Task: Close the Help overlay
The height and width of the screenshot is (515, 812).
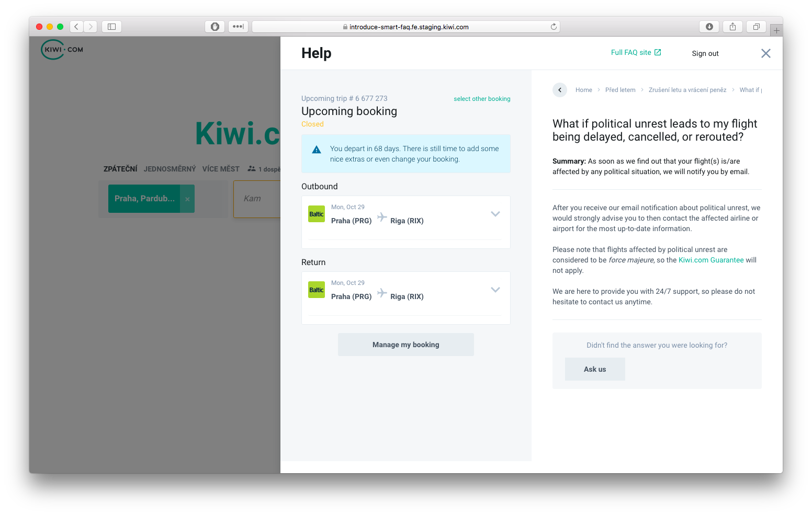Action: click(765, 53)
